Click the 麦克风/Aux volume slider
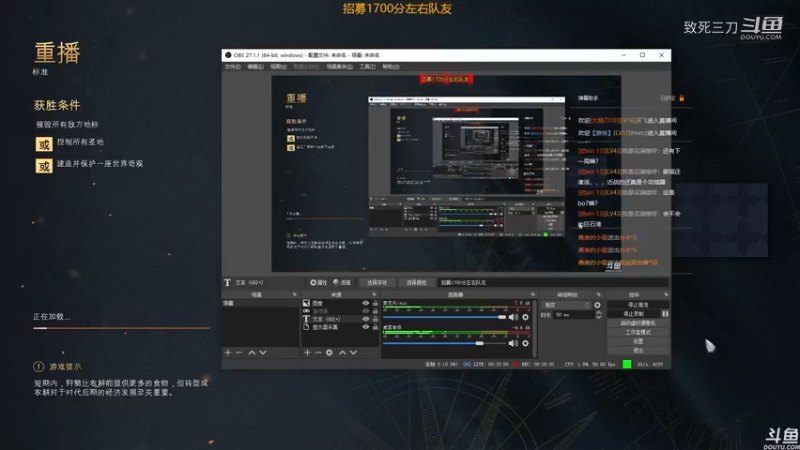This screenshot has width=800, height=450. pyautogui.click(x=444, y=317)
